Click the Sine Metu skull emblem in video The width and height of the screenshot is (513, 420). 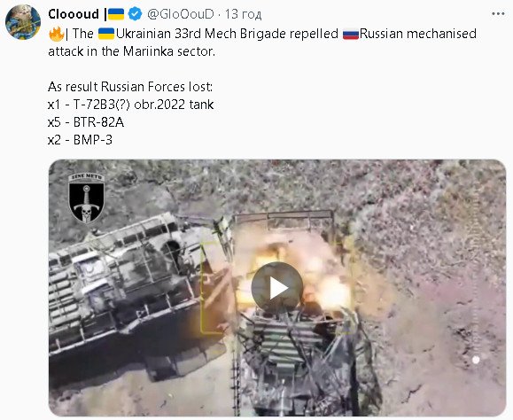pyautogui.click(x=86, y=198)
